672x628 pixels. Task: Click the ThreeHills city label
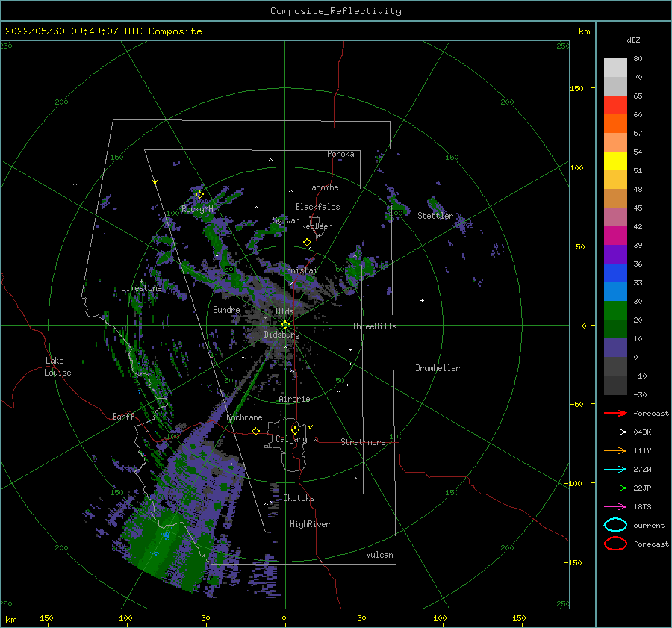[x=375, y=326]
